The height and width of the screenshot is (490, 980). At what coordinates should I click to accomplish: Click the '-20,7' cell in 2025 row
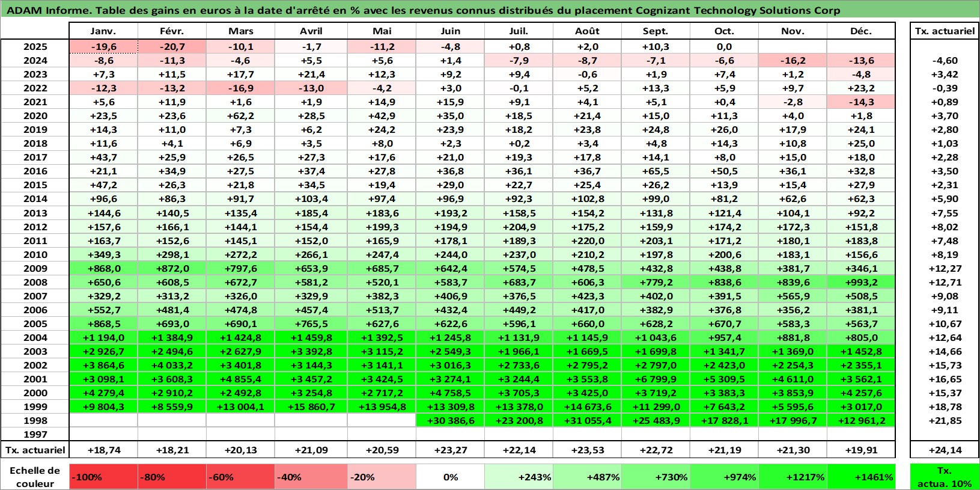tap(172, 46)
